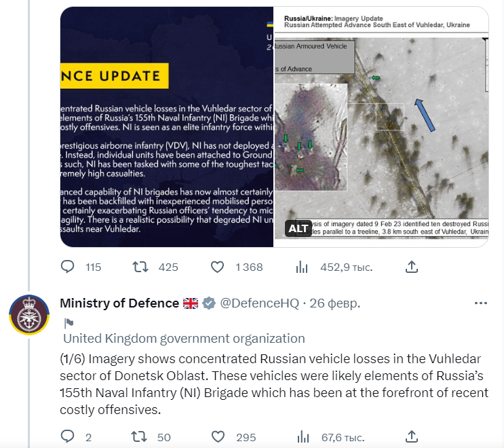Viewport: 504px width, 448px height.
Task: Like the (1/6) tweet with 295 likes
Action: (x=218, y=436)
